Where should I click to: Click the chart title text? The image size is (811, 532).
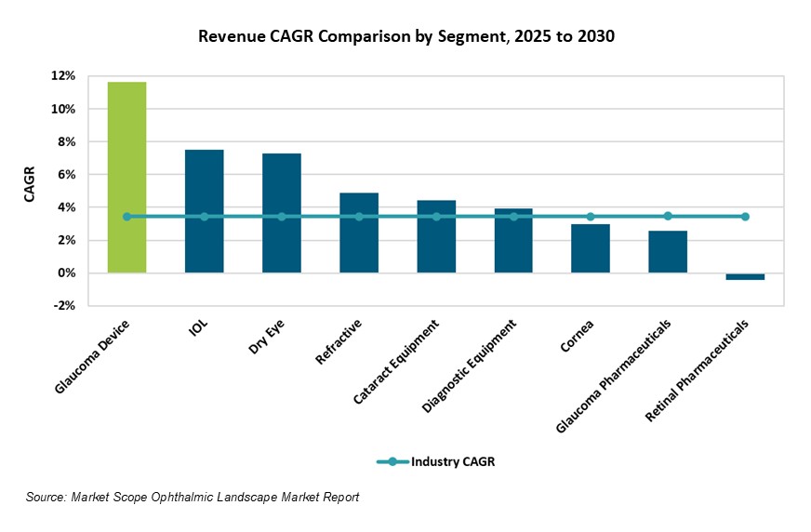point(406,36)
